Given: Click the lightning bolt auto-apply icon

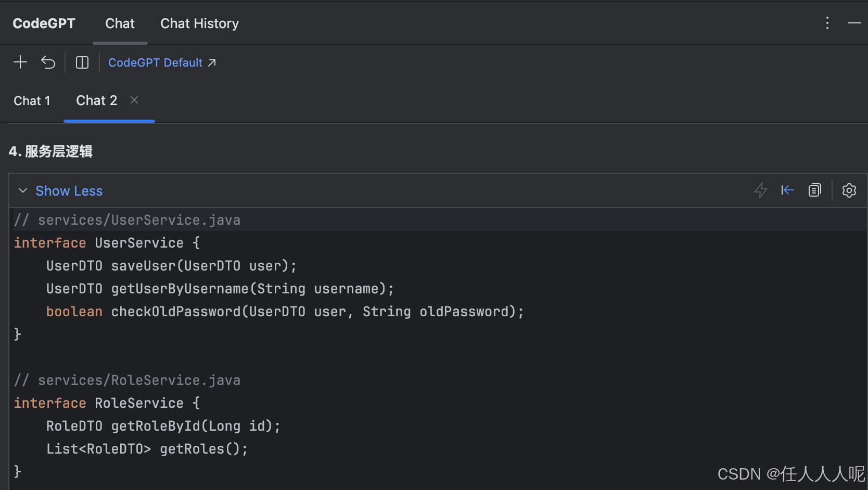Looking at the screenshot, I should click(x=760, y=190).
